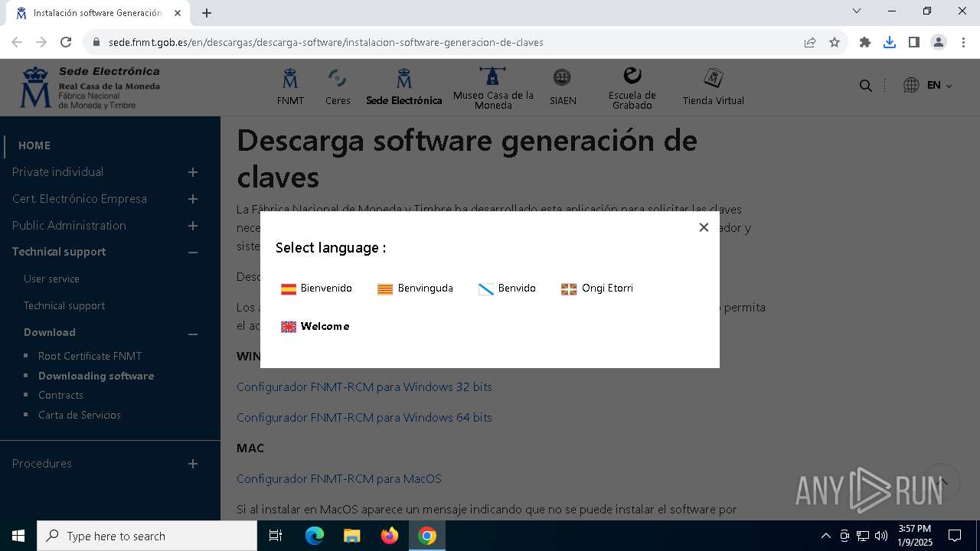Click the Windows Start button
This screenshot has height=551, width=980.
(18, 536)
